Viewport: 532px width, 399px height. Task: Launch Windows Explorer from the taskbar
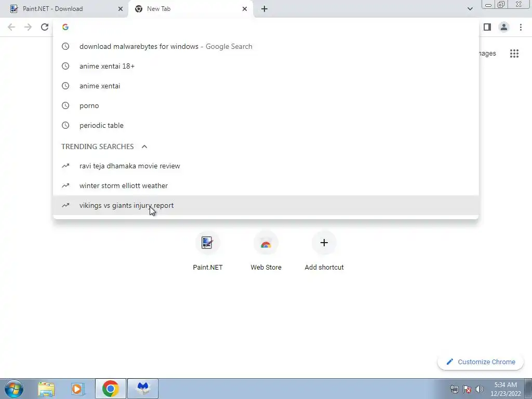point(46,389)
